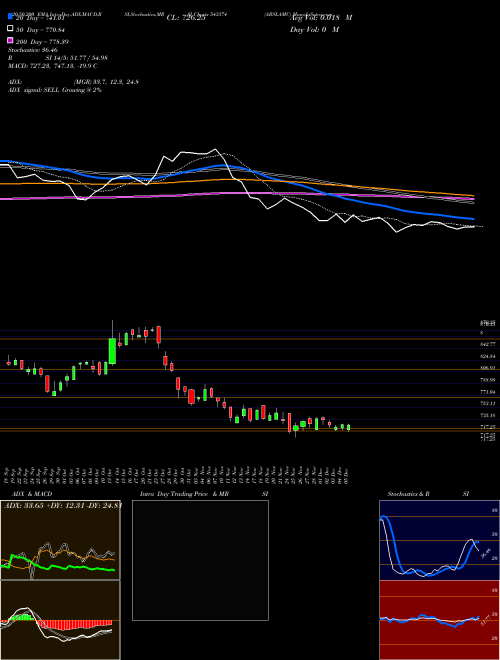Click the 788.98 price axis label
Screen dimensions: 500x660
[x=488, y=380]
